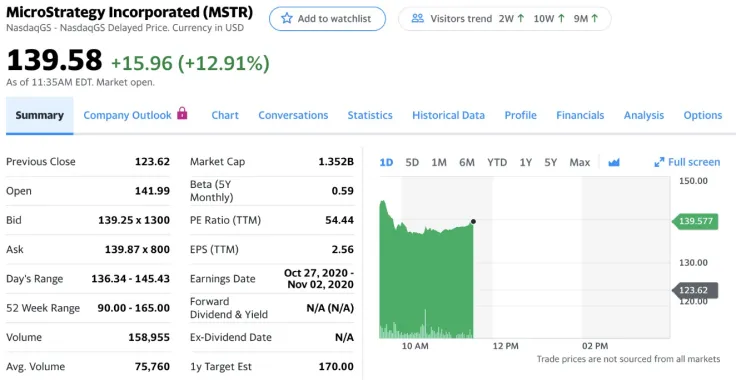Click the Bid value 139.25 x 1300
This screenshot has width=736, height=380.
pyautogui.click(x=134, y=220)
